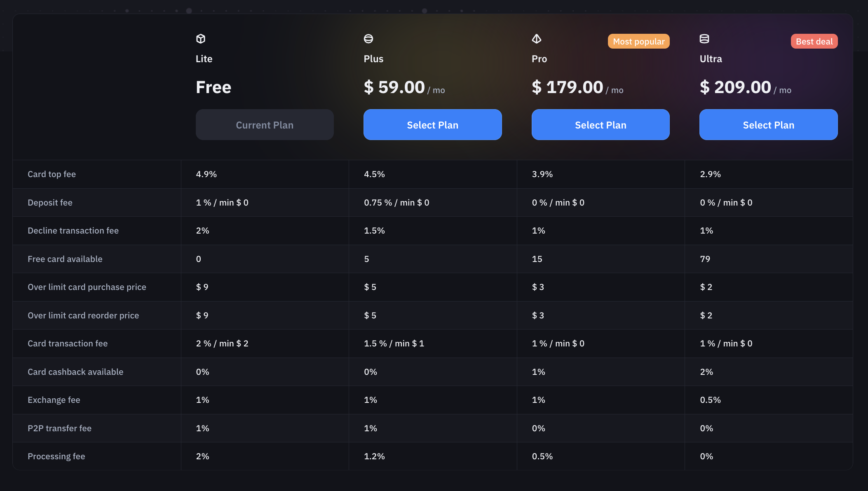868x491 pixels.
Task: Click the Most popular badge
Action: (x=639, y=41)
